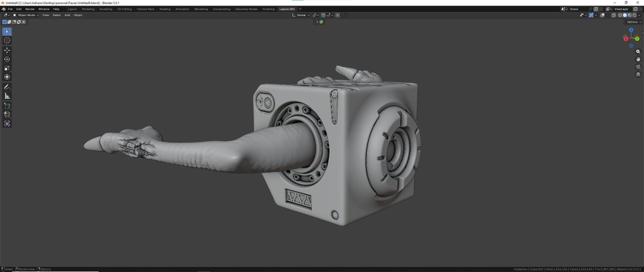
Task: Pick the Rotate tool
Action: pyautogui.click(x=7, y=59)
